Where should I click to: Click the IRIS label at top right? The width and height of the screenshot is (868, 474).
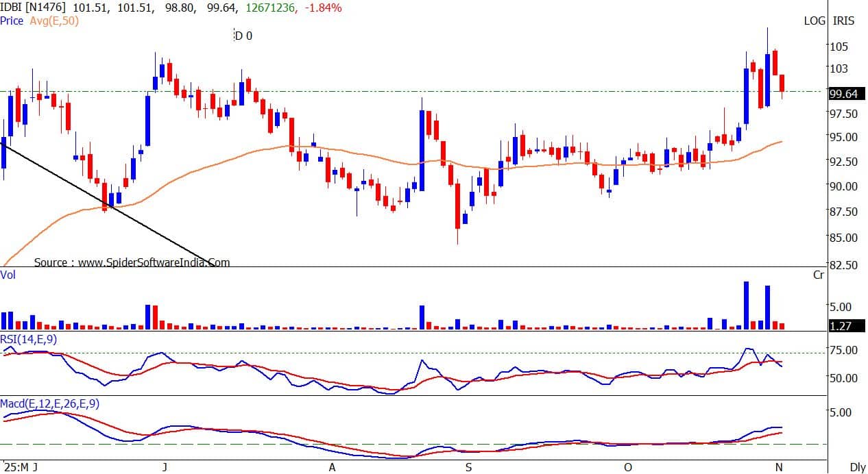[x=843, y=21]
